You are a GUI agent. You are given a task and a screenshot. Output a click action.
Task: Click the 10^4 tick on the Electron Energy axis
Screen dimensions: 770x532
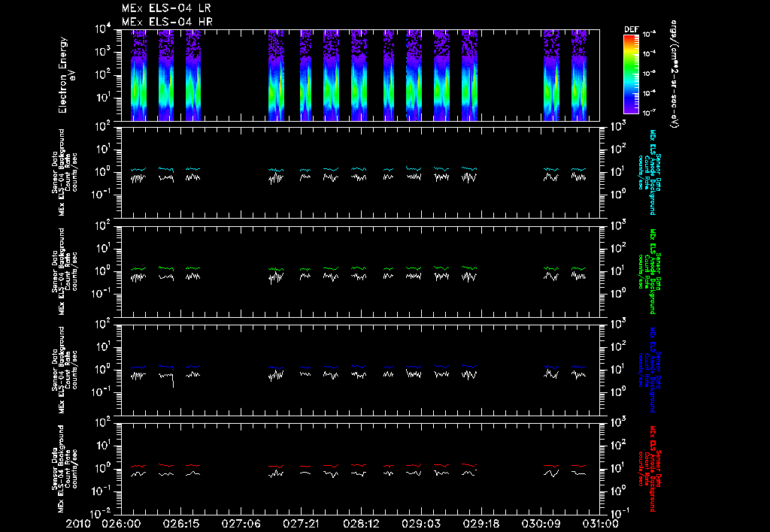pos(102,29)
